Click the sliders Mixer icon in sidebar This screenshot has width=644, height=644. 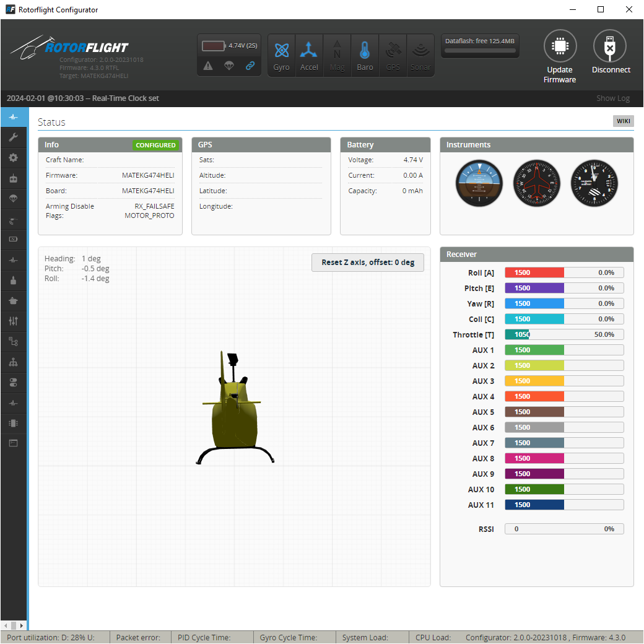13,321
